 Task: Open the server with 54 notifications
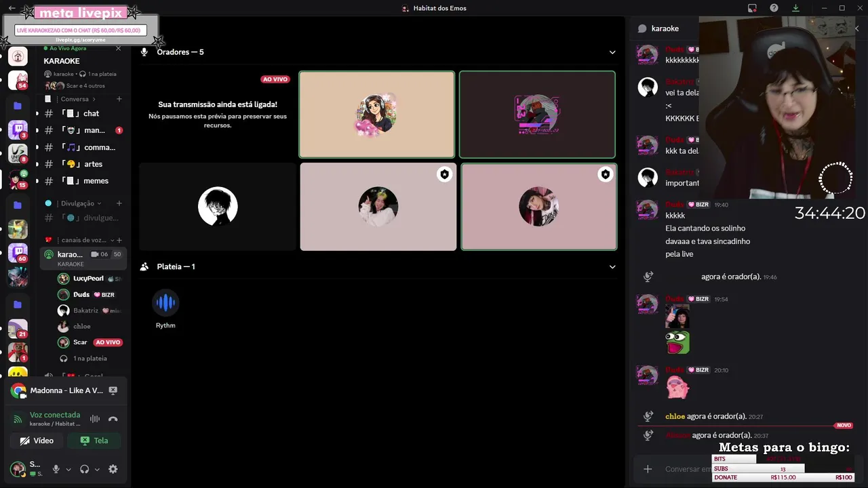coord(18,80)
